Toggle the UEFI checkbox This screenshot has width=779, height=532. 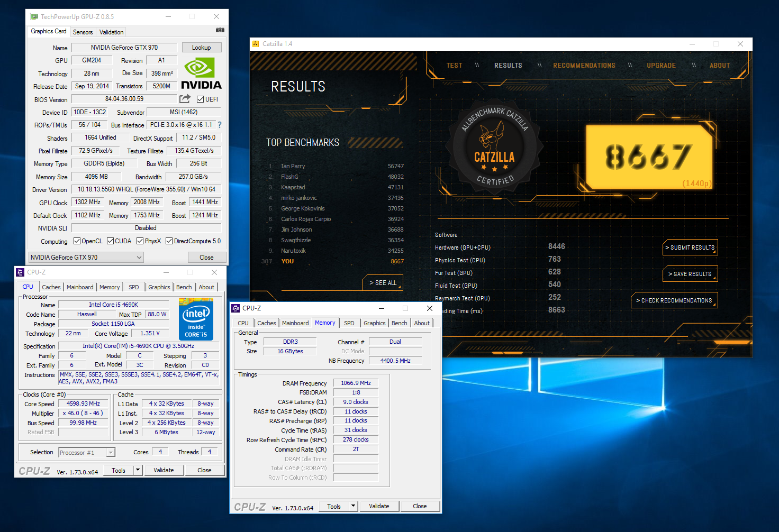coord(200,99)
